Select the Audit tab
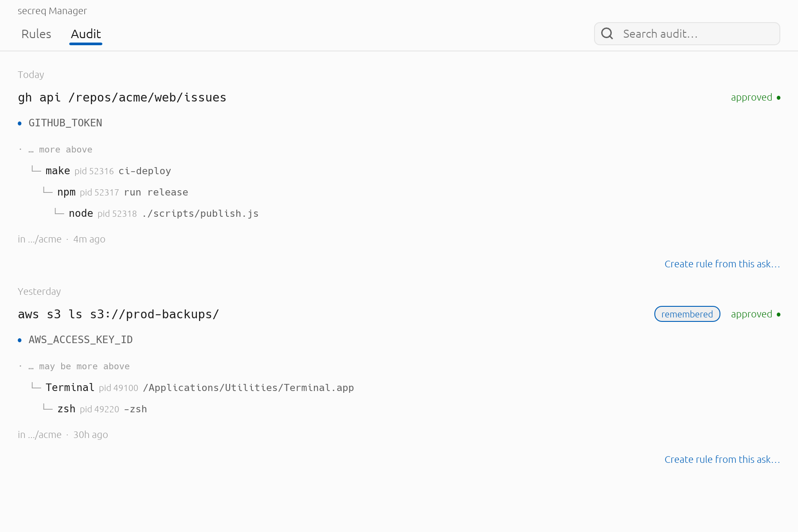The height and width of the screenshot is (532, 798). coord(86,34)
